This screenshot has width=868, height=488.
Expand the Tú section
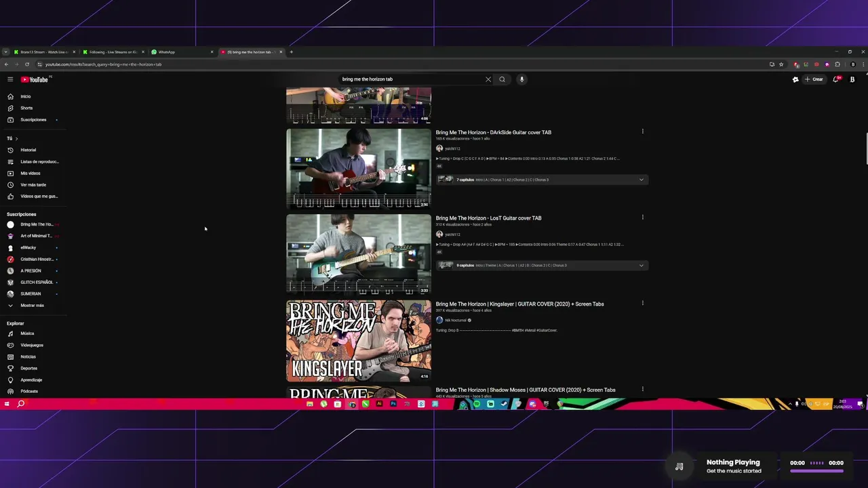click(13, 138)
